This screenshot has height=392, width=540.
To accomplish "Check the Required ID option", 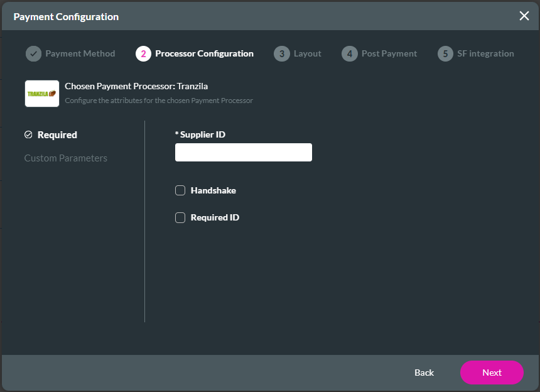I will pos(180,217).
